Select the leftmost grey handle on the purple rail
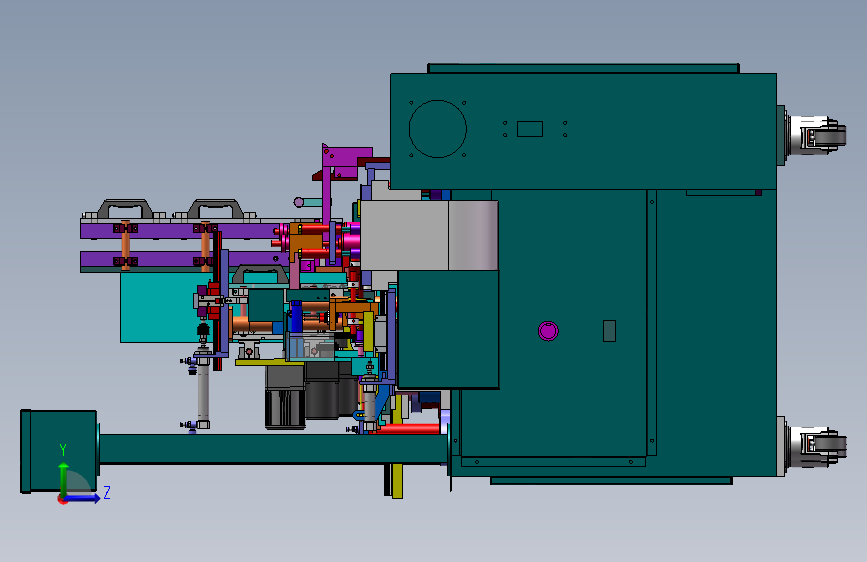This screenshot has height=562, width=867. point(125,209)
